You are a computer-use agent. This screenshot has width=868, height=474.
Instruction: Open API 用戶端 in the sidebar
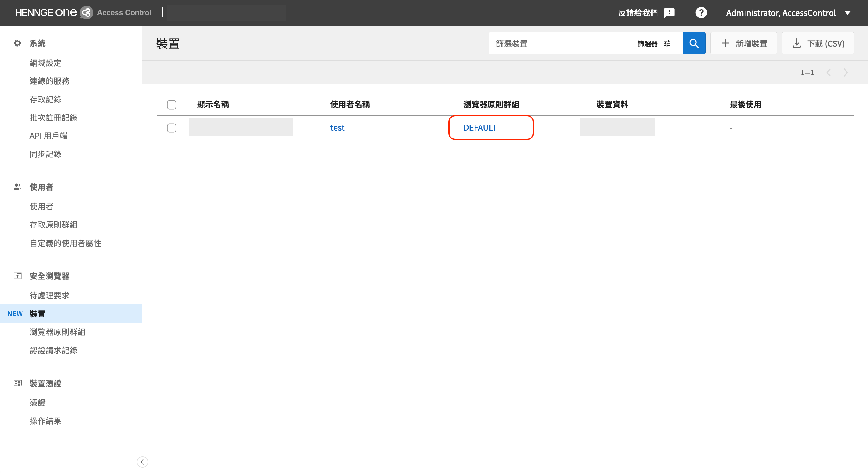[x=48, y=136]
